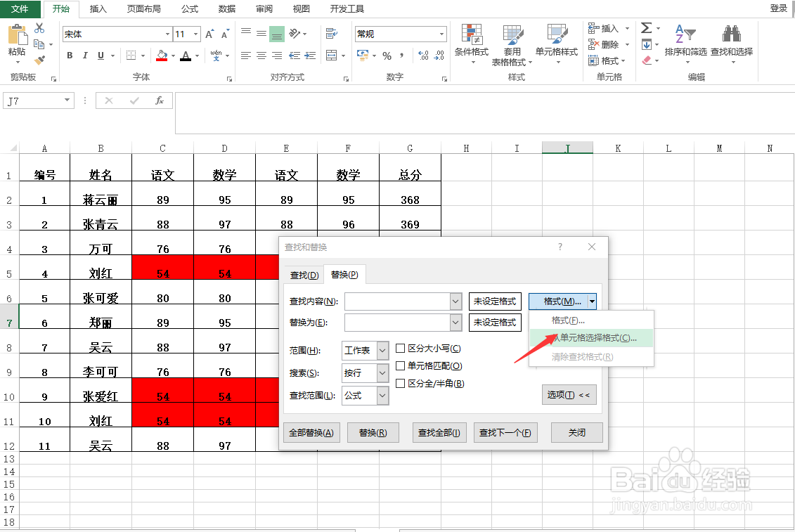Click the 查找下一个 button
The height and width of the screenshot is (532, 795).
505,433
